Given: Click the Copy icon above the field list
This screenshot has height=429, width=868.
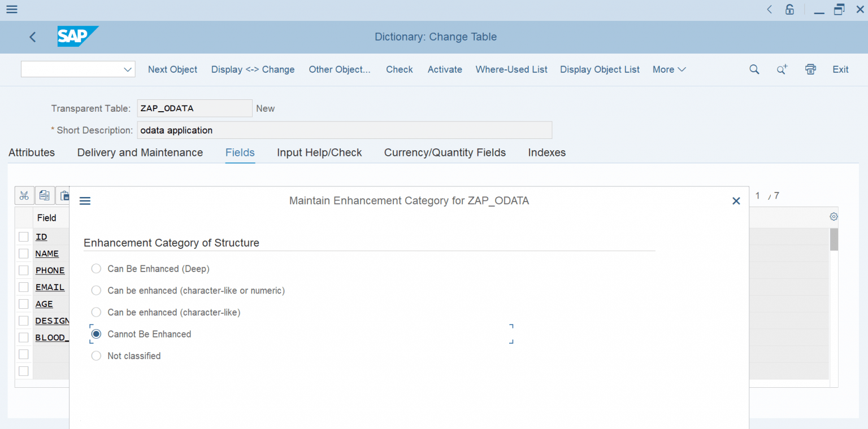Looking at the screenshot, I should 45,195.
